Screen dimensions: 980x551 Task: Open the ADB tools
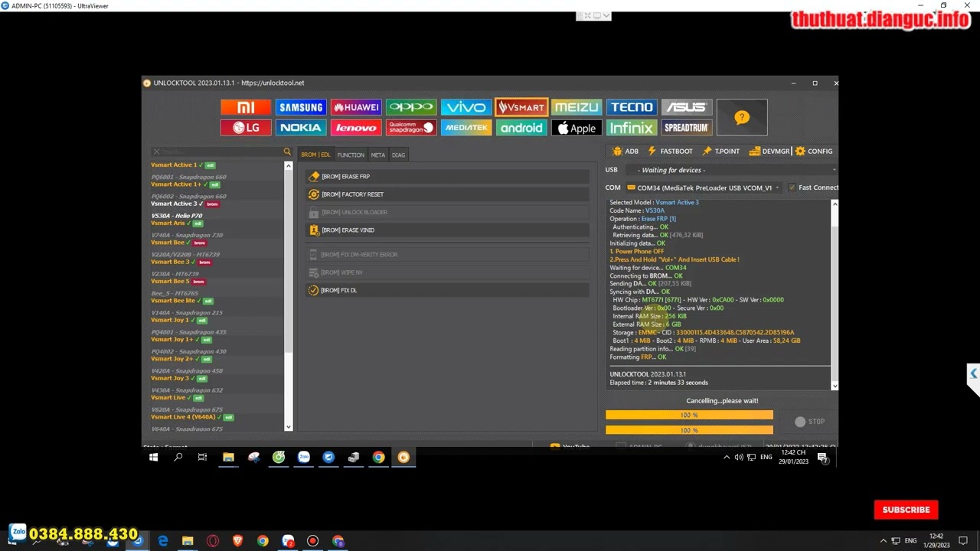(626, 152)
